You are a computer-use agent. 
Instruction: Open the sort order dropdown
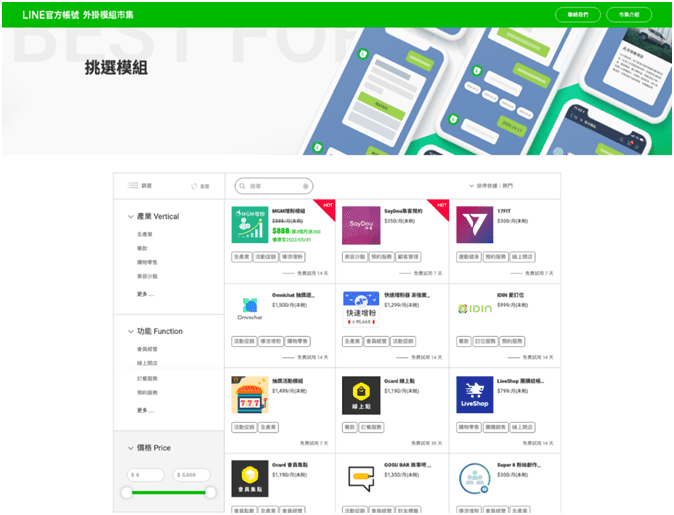pyautogui.click(x=491, y=186)
